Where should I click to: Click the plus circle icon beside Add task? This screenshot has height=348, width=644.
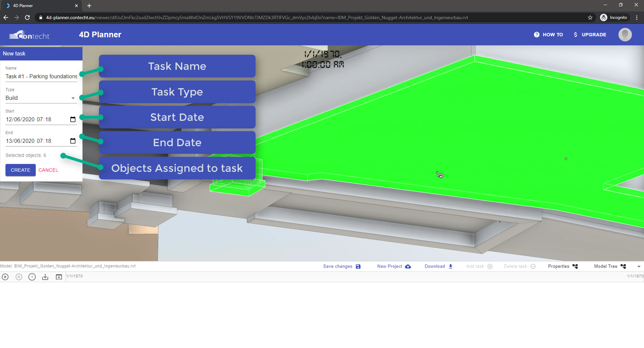(490, 267)
